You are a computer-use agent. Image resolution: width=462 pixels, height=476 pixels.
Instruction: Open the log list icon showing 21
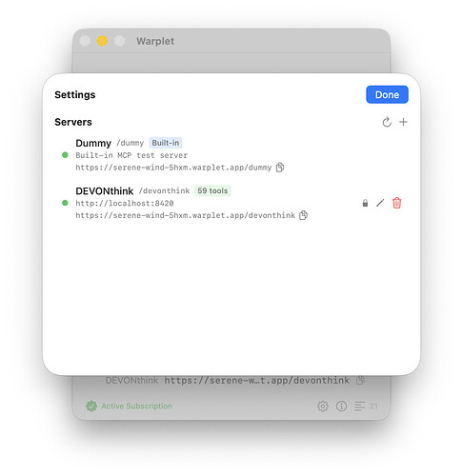pos(366,406)
